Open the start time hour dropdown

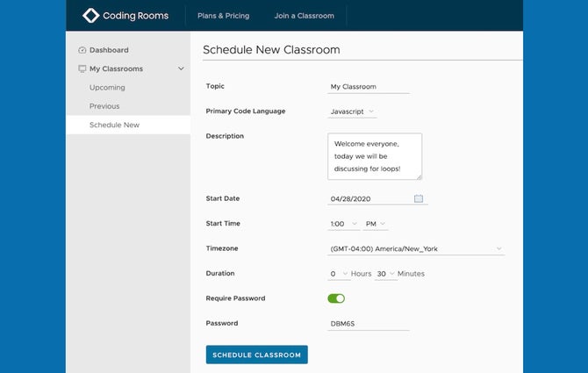(343, 224)
